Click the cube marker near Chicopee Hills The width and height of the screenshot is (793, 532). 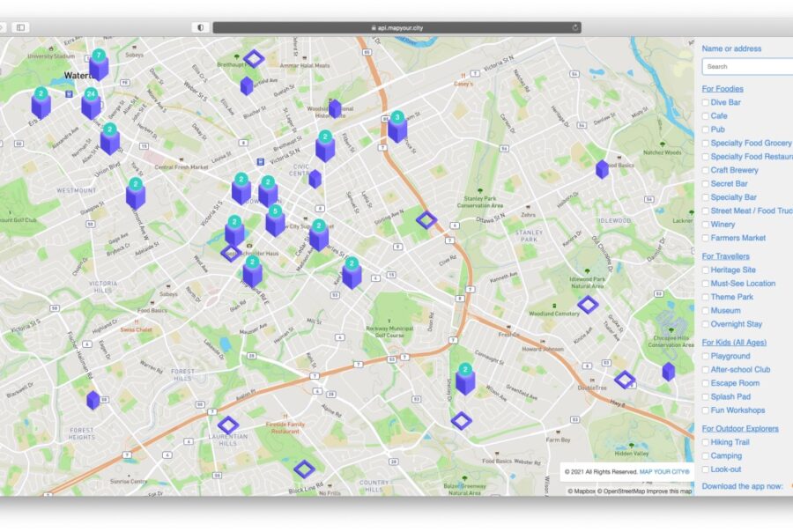pyautogui.click(x=668, y=371)
